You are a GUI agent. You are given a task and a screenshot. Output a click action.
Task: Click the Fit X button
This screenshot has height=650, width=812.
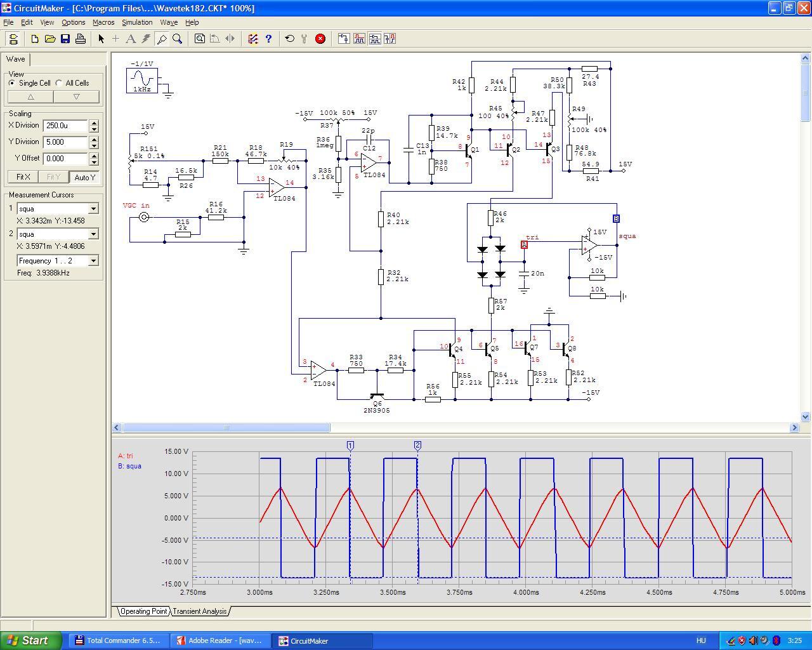click(23, 177)
